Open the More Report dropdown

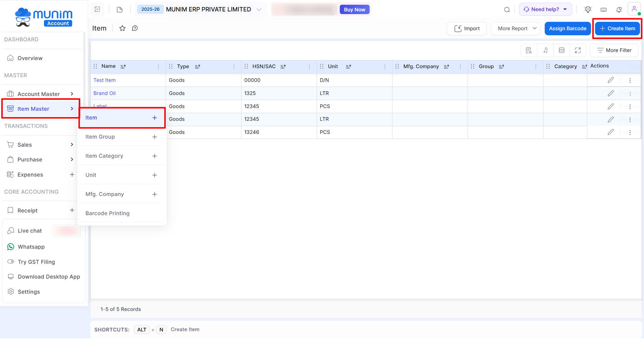coord(516,29)
